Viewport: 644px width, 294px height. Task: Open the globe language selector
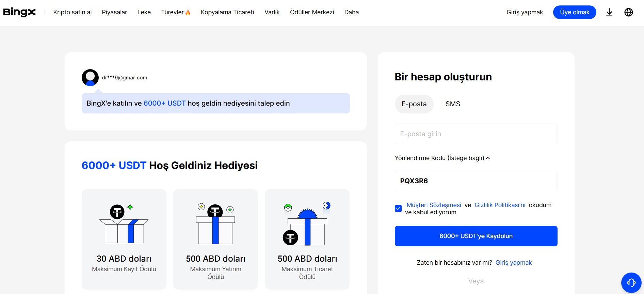(x=629, y=12)
